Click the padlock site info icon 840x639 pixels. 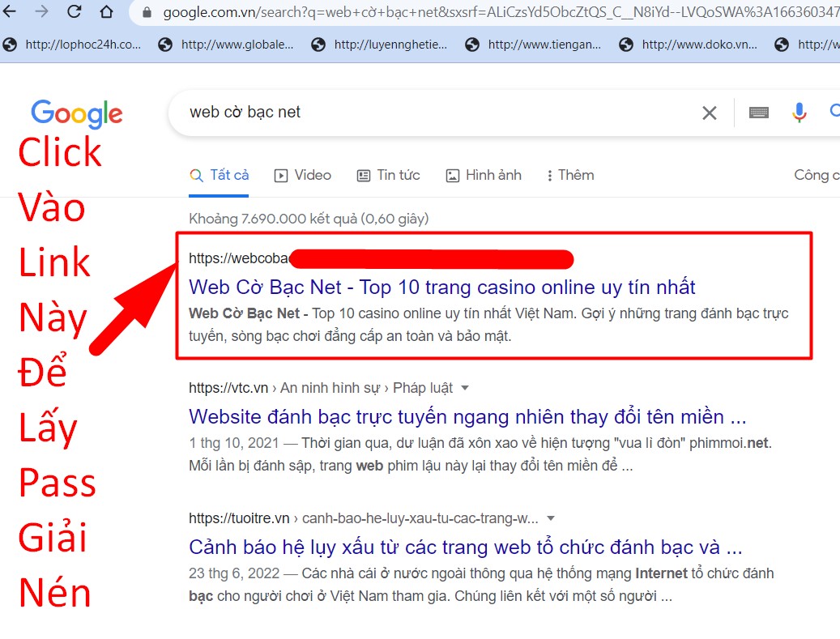[x=147, y=12]
